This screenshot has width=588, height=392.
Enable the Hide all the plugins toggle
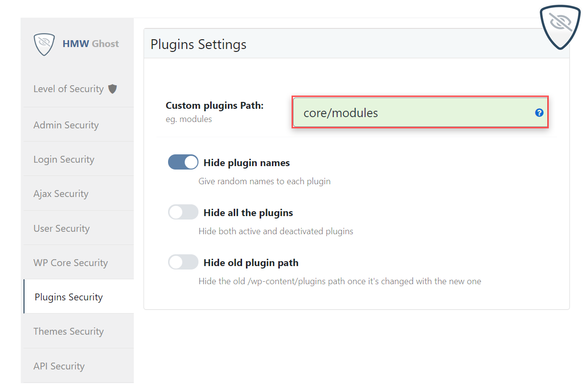183,212
